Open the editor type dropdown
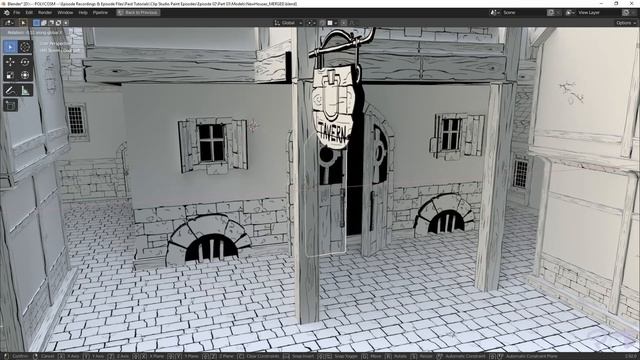 tap(9, 23)
